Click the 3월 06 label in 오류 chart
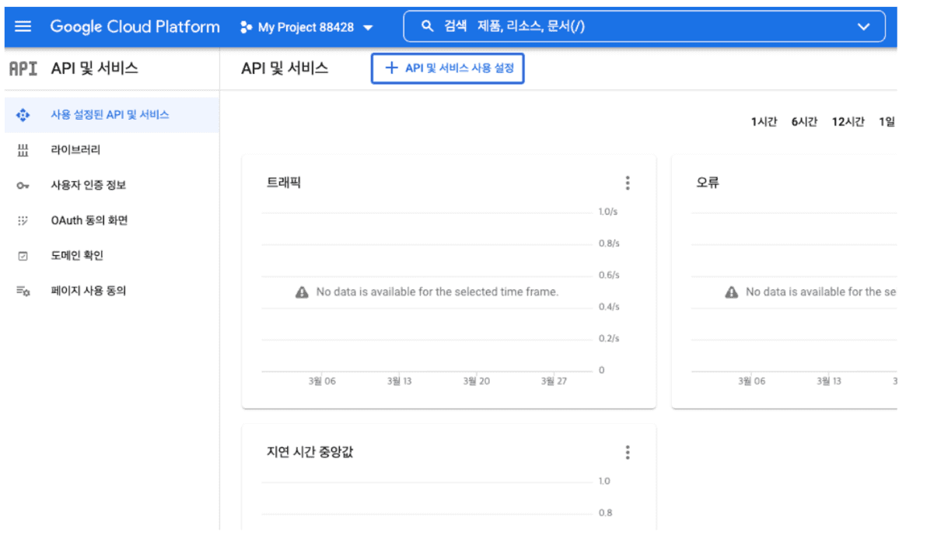Viewport: 941px width, 560px height. click(x=751, y=381)
